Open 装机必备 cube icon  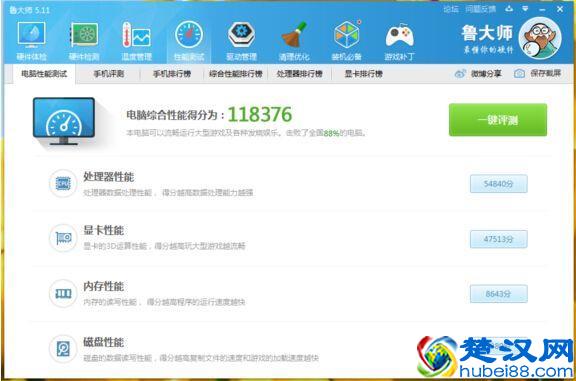coord(346,35)
